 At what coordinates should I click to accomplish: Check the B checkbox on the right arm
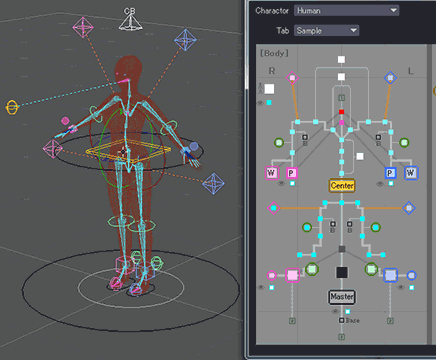click(x=305, y=137)
